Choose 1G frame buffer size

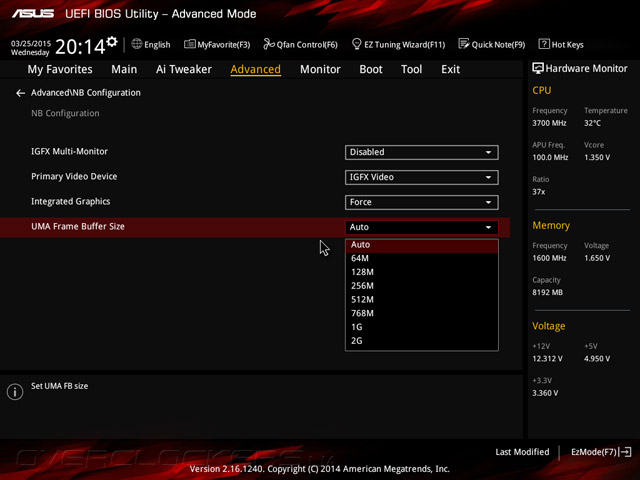[422, 327]
